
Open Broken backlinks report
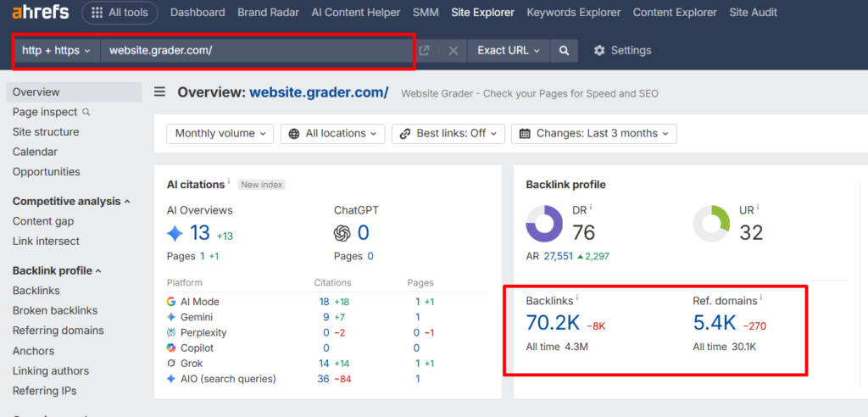[55, 311]
